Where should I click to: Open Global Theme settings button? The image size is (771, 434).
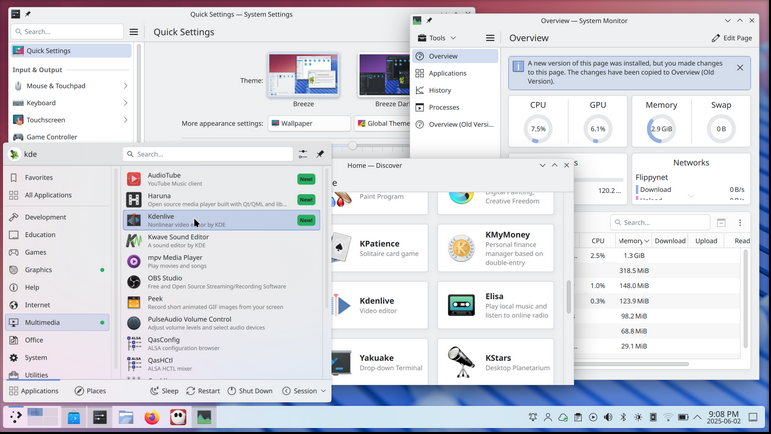tap(382, 123)
